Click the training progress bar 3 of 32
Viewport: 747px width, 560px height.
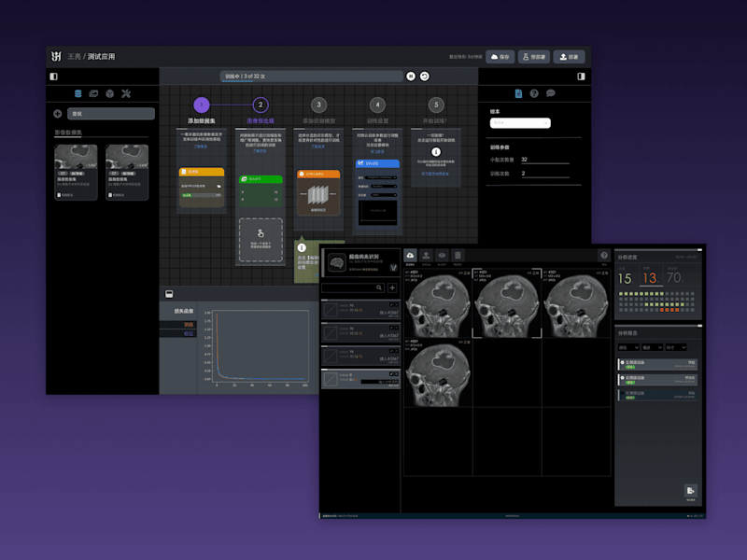312,77
